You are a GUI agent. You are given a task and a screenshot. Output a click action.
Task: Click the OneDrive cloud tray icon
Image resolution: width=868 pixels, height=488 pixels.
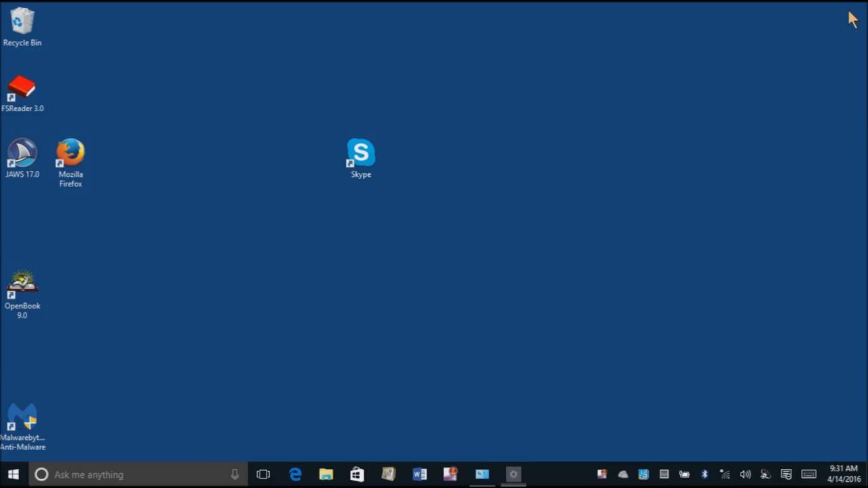(623, 474)
